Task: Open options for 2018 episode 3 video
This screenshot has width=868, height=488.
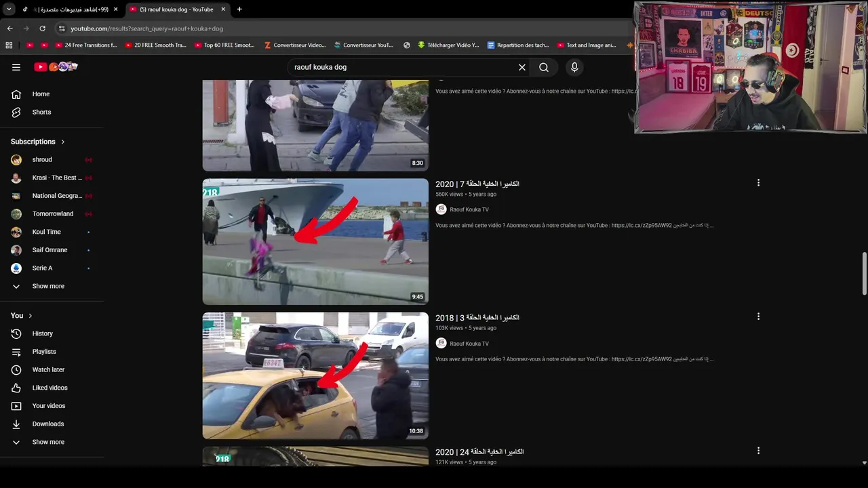Action: pos(758,317)
